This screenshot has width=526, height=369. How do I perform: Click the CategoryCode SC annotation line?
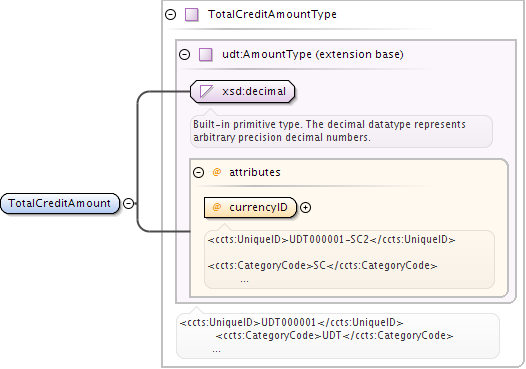[x=322, y=266]
